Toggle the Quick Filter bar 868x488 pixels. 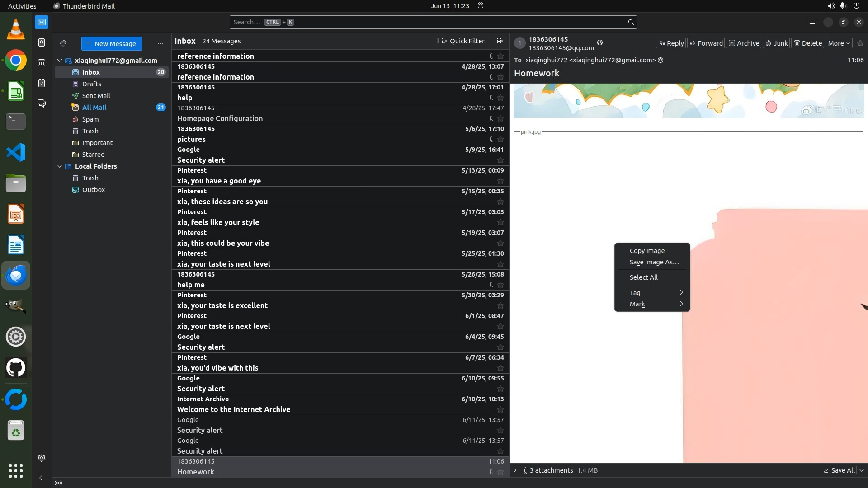pyautogui.click(x=462, y=41)
